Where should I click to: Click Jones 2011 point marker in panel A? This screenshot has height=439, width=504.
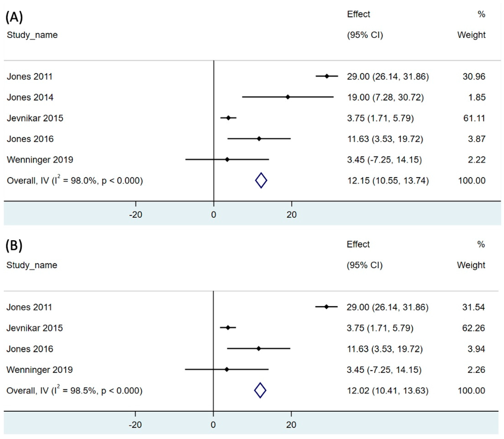click(327, 76)
